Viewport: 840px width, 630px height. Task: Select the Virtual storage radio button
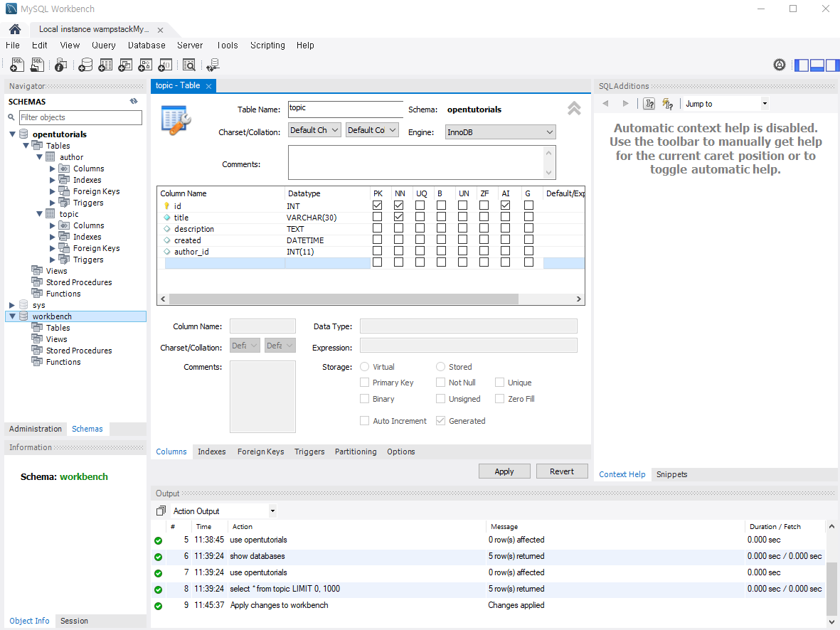364,367
